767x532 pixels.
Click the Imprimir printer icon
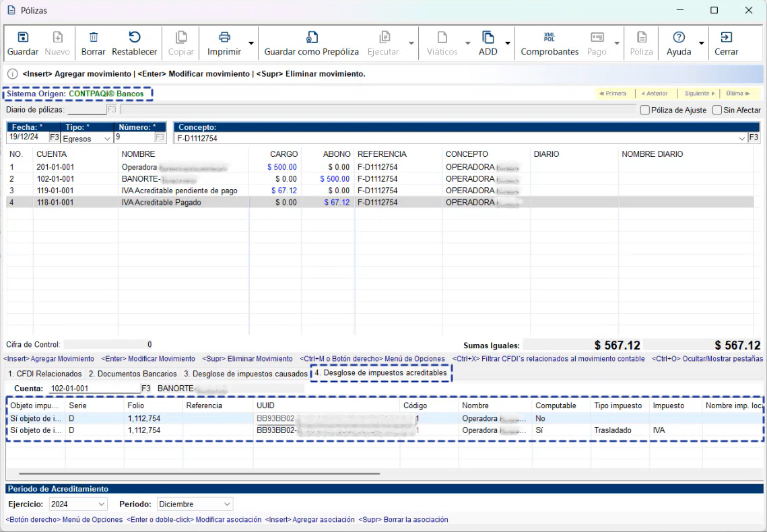click(x=224, y=38)
